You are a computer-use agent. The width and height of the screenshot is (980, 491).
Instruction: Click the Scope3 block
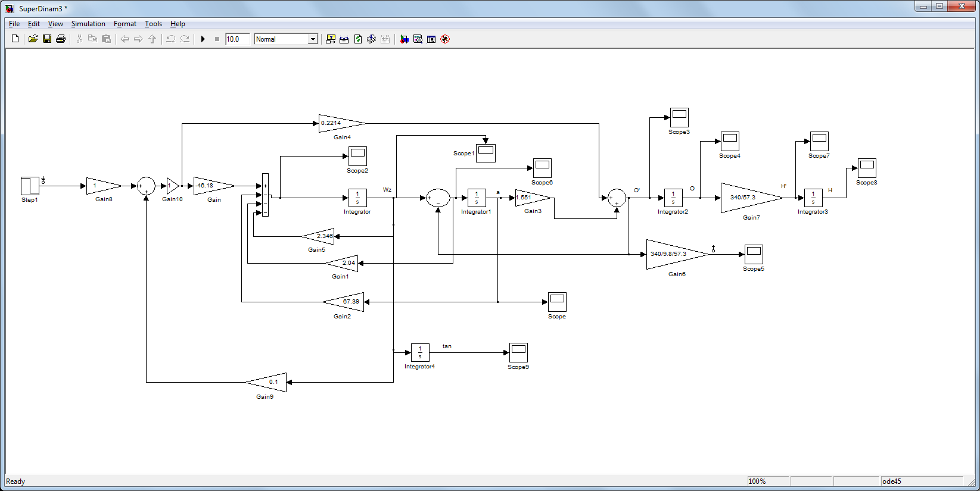(x=679, y=117)
